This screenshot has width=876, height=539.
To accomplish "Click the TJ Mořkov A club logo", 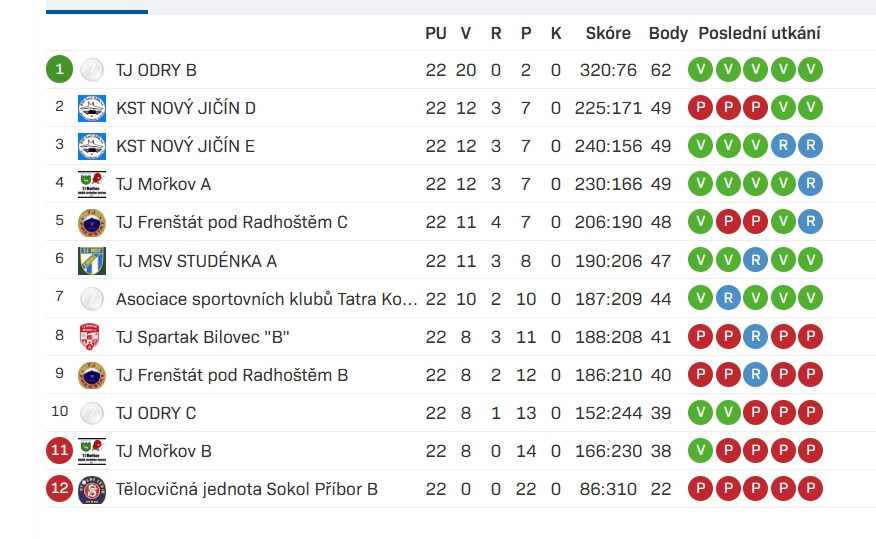I will point(92,184).
